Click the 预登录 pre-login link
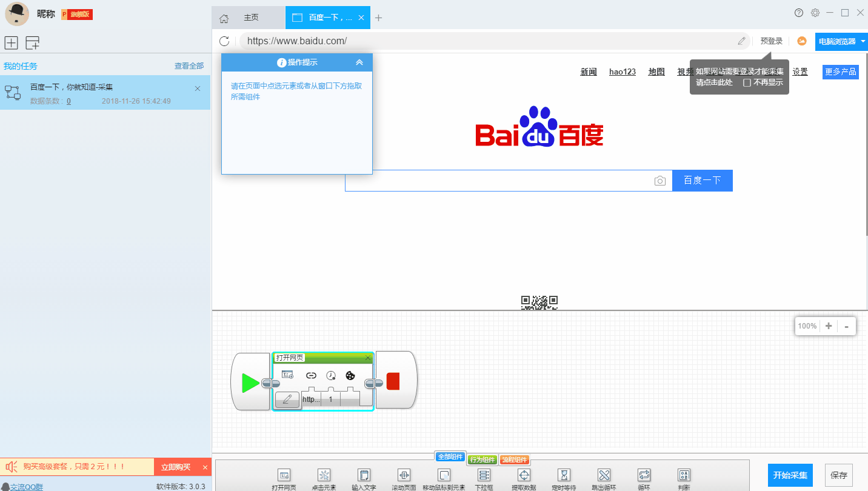 pos(770,41)
